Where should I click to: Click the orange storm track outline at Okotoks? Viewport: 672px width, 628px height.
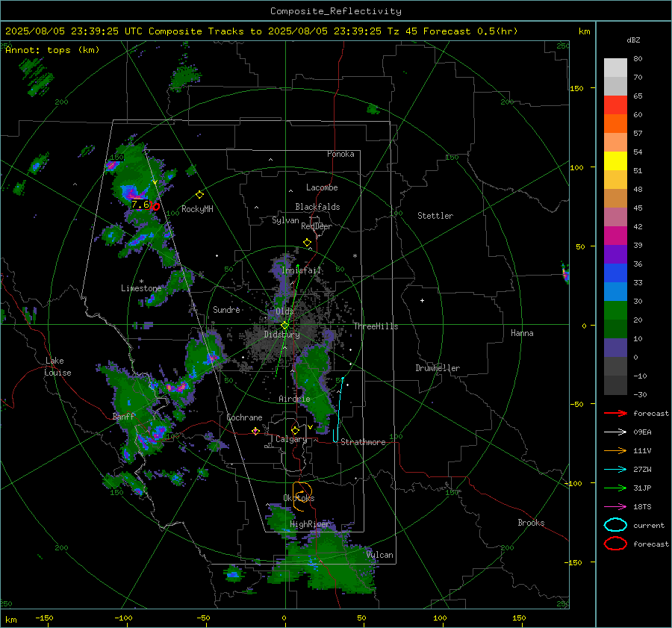(302, 496)
